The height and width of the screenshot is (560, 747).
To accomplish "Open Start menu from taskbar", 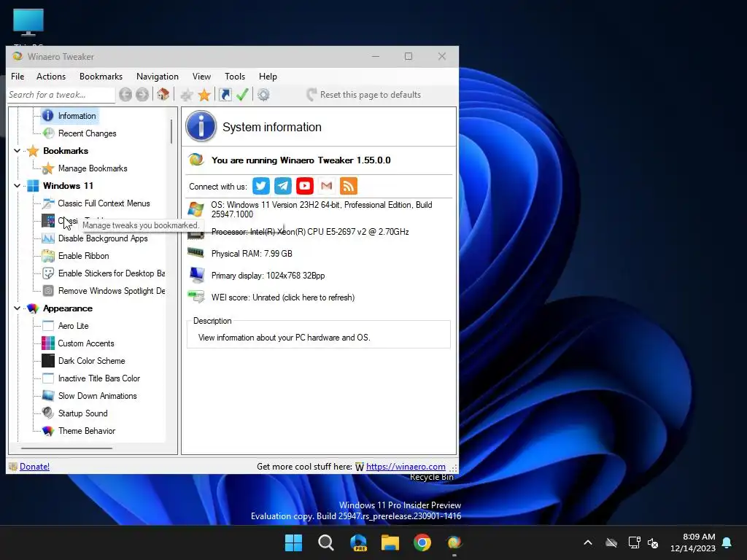I will click(x=293, y=542).
